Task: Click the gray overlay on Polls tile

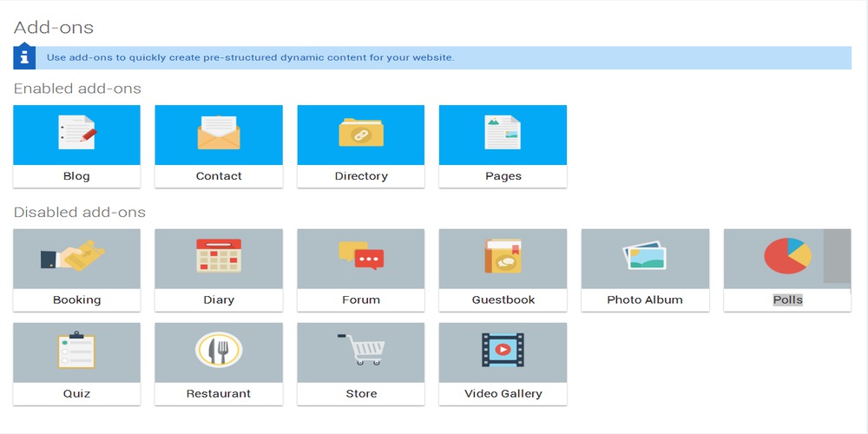Action: tap(837, 256)
